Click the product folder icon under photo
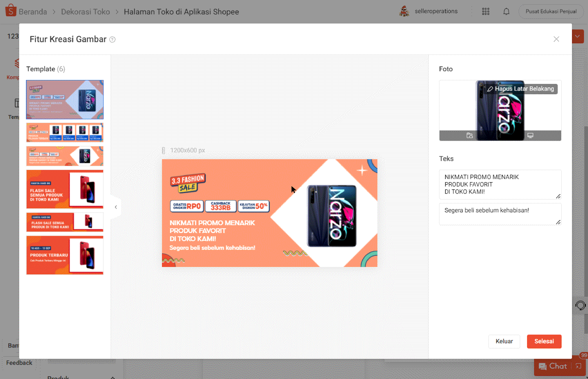 pos(470,136)
